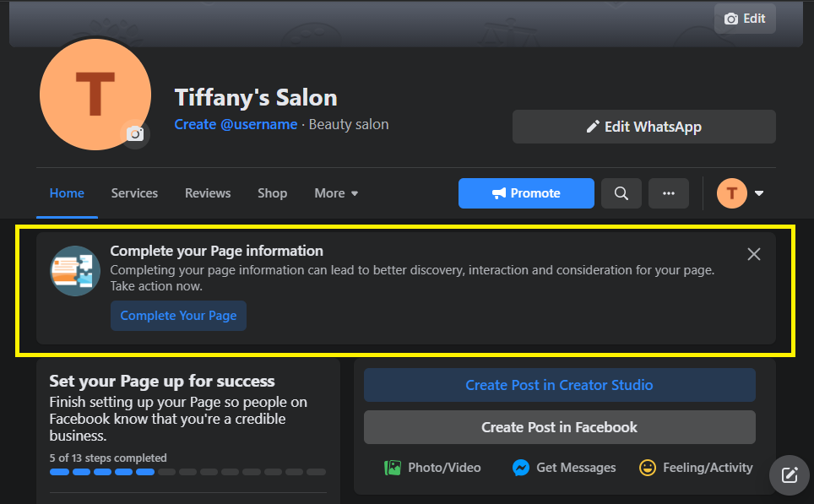
Task: Click the Edit WhatsApp button
Action: tap(643, 127)
